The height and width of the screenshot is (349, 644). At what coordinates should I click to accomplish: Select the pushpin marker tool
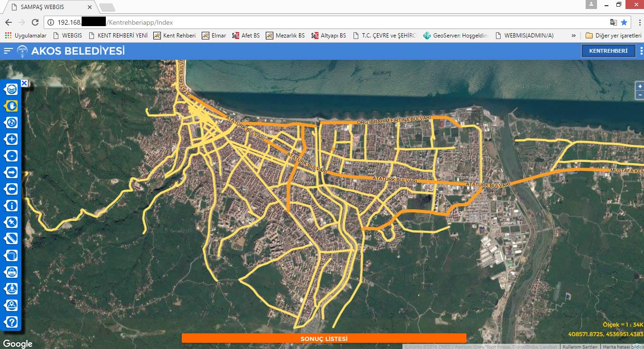[x=11, y=222]
